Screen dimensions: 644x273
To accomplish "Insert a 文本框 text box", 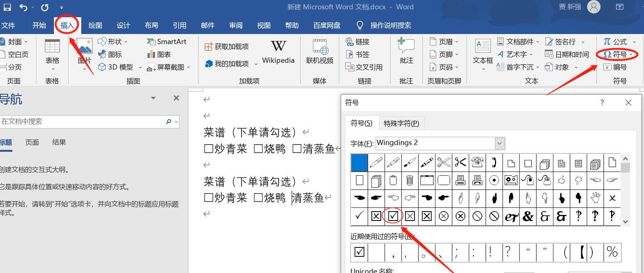I will [x=483, y=55].
